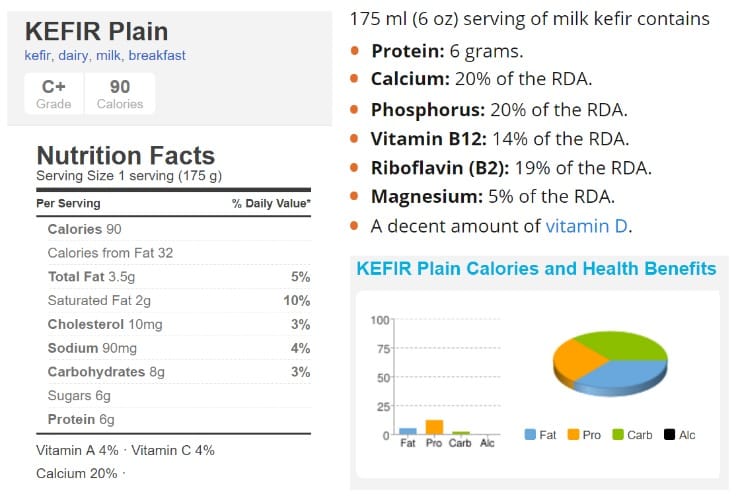Click the black Alc legend swatch
The width and height of the screenshot is (738, 500).
click(x=669, y=435)
